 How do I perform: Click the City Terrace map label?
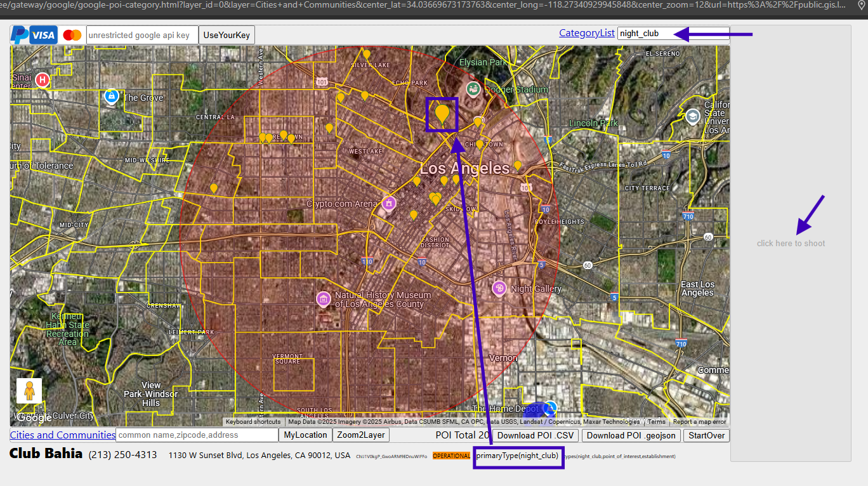(647, 188)
